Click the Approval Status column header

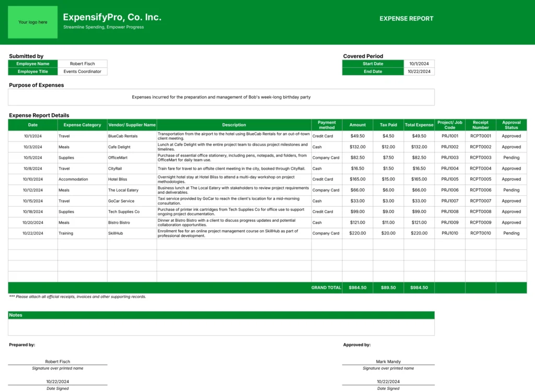[x=511, y=125]
